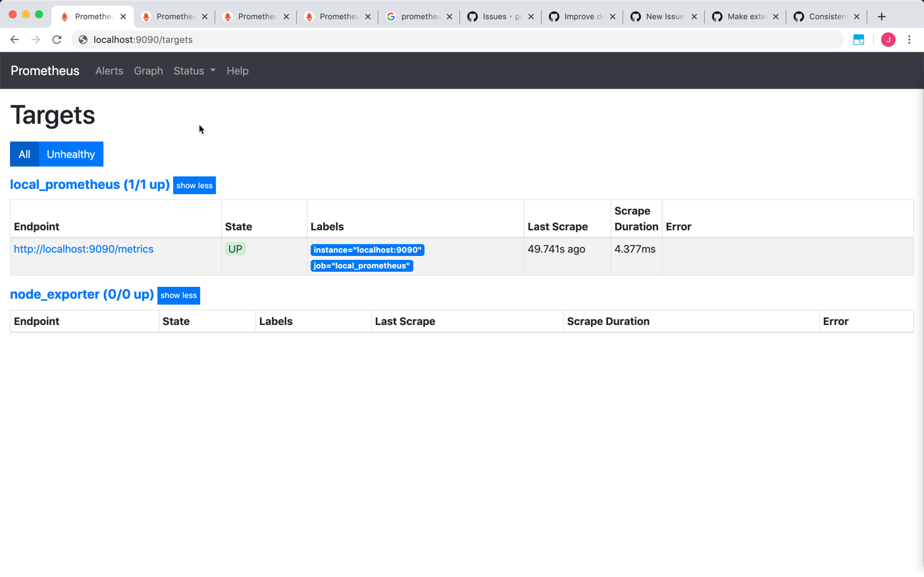Click the 49.741s ago last scrape value
924x577 pixels.
tap(556, 249)
